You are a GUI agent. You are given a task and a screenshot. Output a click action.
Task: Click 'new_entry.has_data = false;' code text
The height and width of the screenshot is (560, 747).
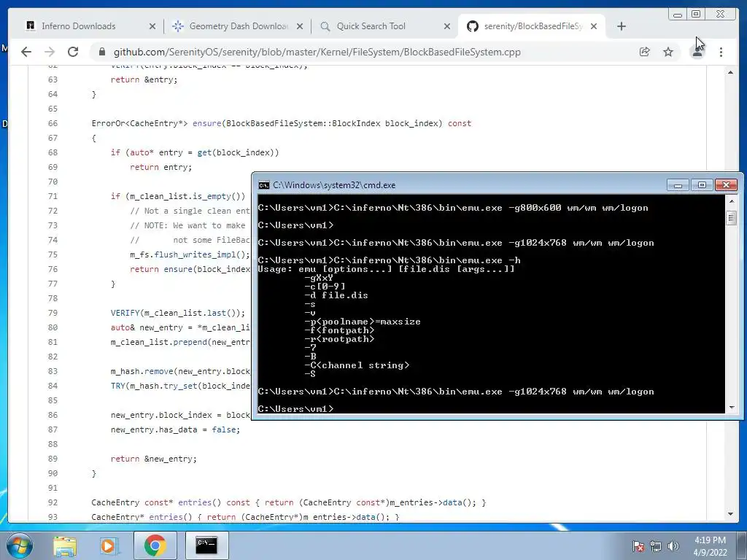point(175,429)
